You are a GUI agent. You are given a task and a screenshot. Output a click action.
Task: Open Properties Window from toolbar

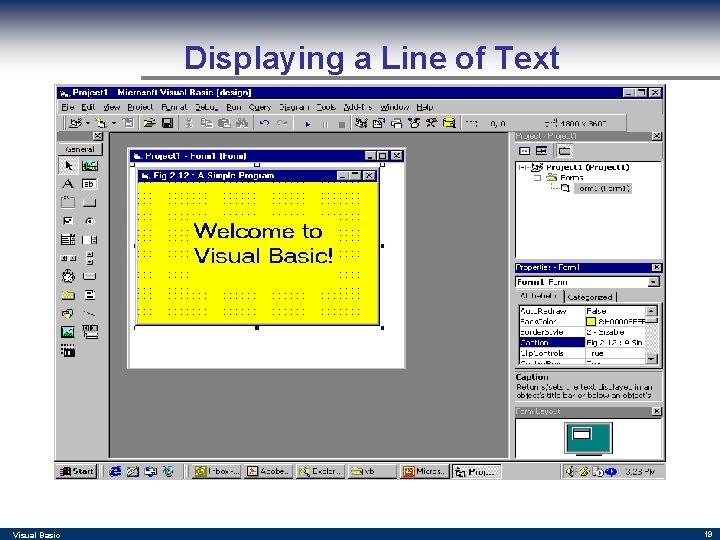[x=379, y=123]
